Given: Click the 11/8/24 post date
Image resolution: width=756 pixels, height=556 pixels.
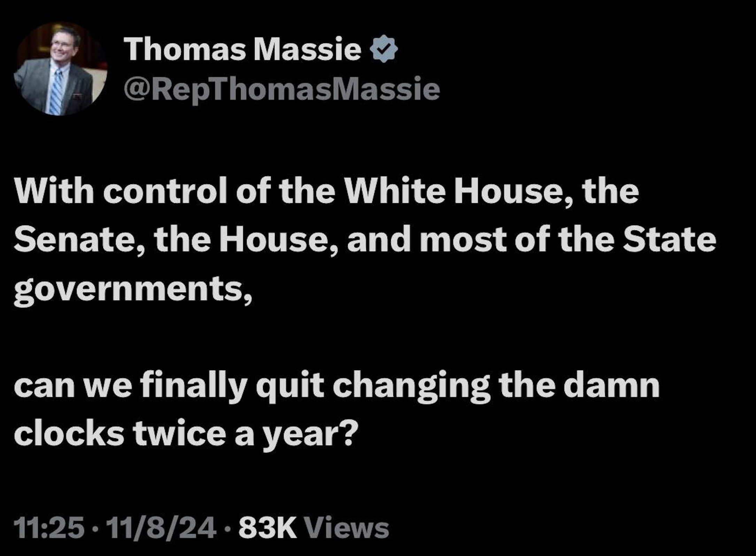Looking at the screenshot, I should click(x=161, y=527).
